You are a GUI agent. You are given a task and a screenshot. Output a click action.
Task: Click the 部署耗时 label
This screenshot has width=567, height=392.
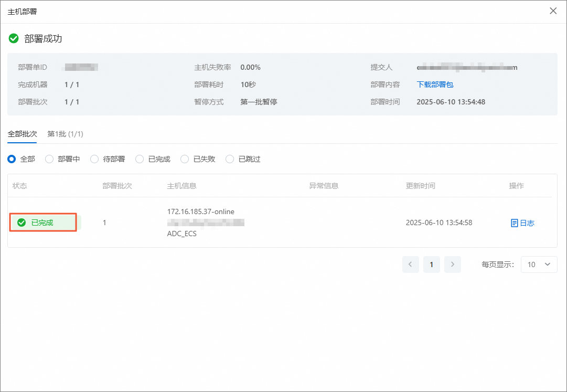(209, 84)
